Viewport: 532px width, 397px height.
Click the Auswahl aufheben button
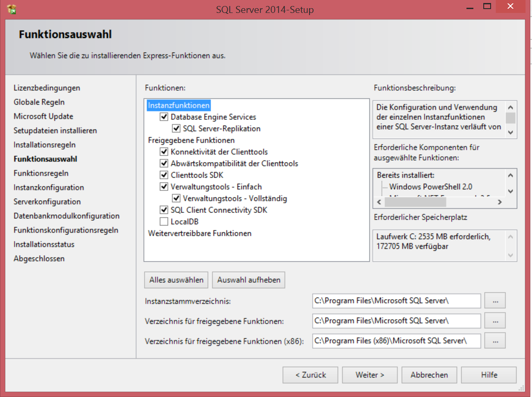tap(249, 280)
